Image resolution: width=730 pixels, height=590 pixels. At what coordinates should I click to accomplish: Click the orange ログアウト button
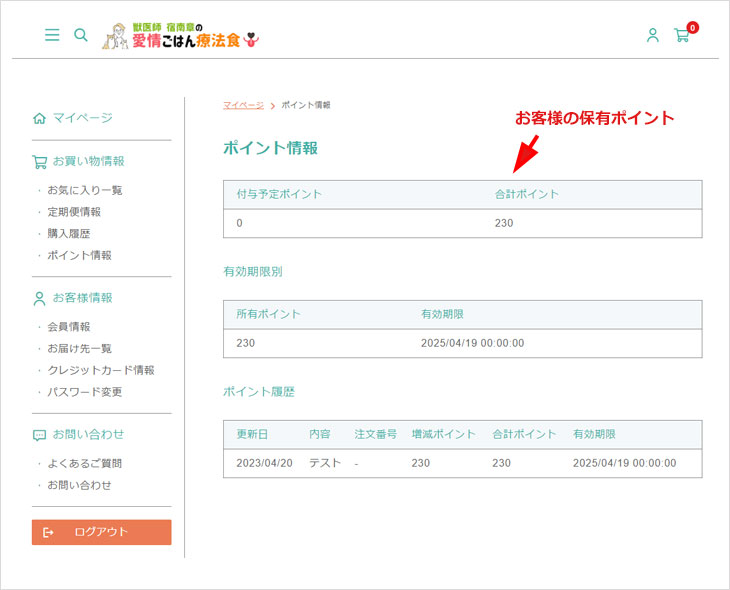(x=101, y=532)
